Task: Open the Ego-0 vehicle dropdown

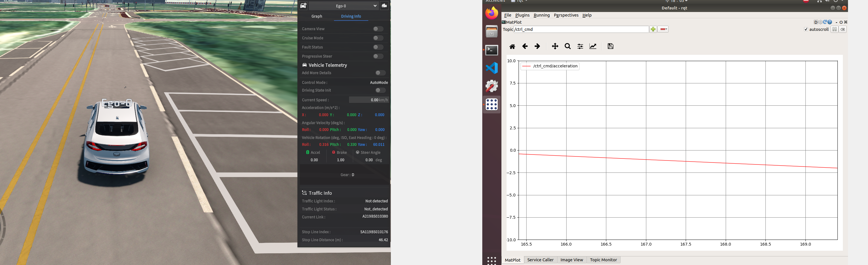Action: tap(343, 6)
